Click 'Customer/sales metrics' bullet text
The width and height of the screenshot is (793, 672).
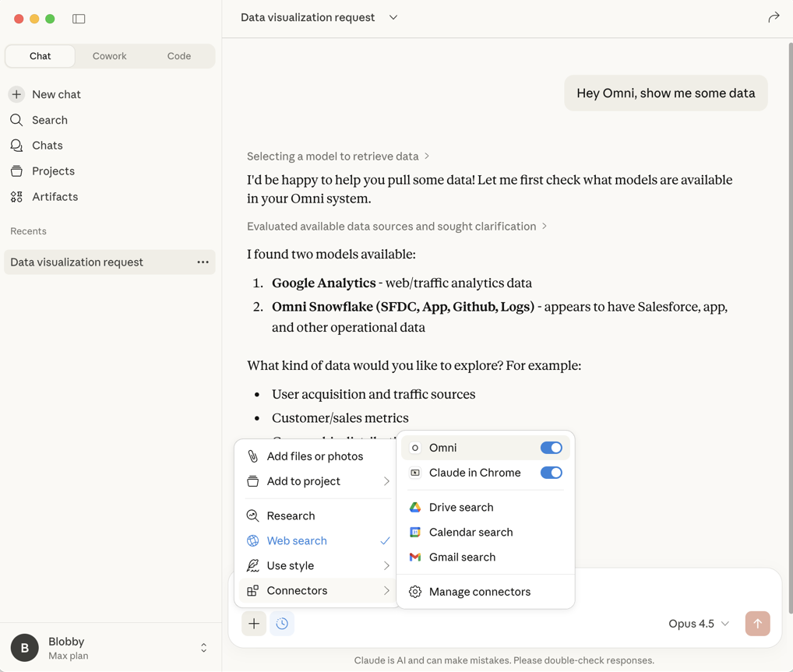tap(340, 417)
